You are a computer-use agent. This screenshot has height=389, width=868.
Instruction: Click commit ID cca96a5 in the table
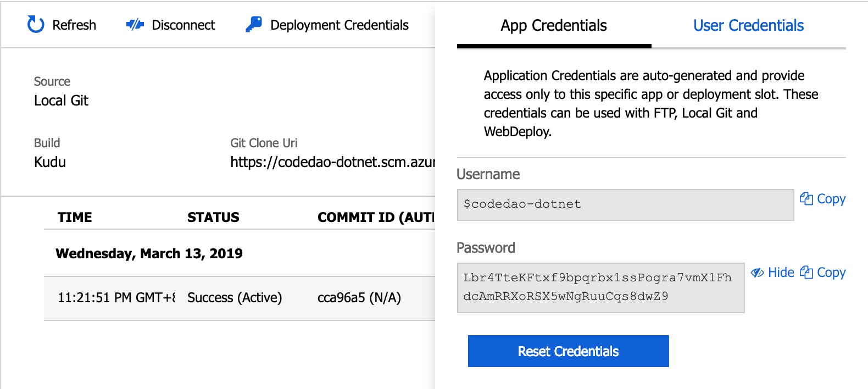pyautogui.click(x=359, y=298)
